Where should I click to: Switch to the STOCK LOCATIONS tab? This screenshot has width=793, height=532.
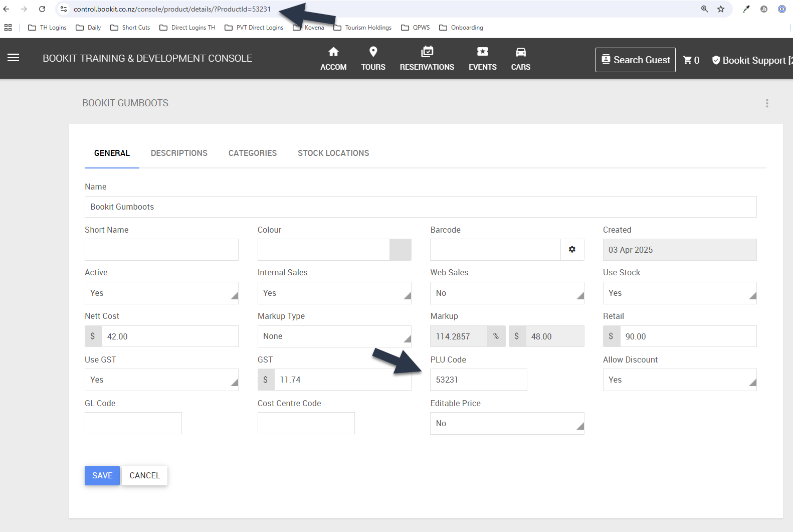[x=333, y=153]
